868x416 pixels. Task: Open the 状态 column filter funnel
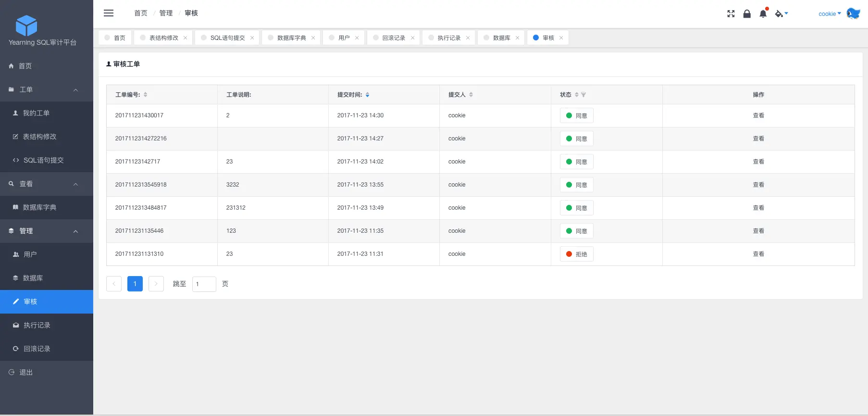pyautogui.click(x=583, y=95)
